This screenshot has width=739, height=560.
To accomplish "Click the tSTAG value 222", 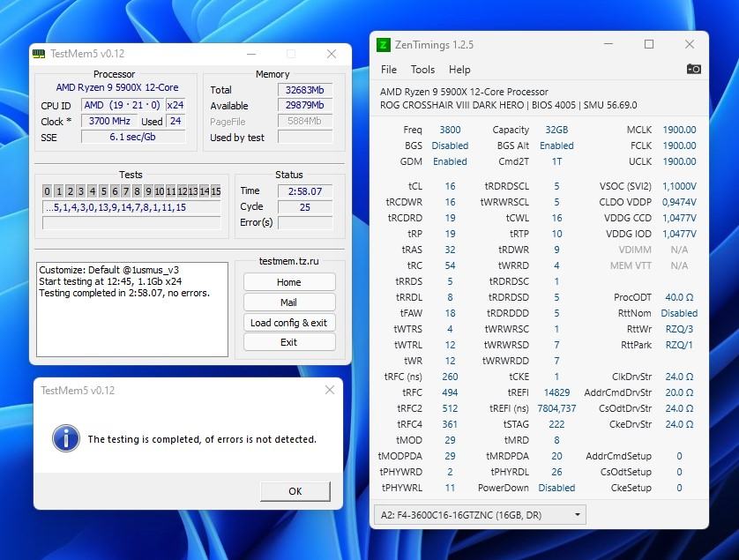I will pyautogui.click(x=556, y=424).
